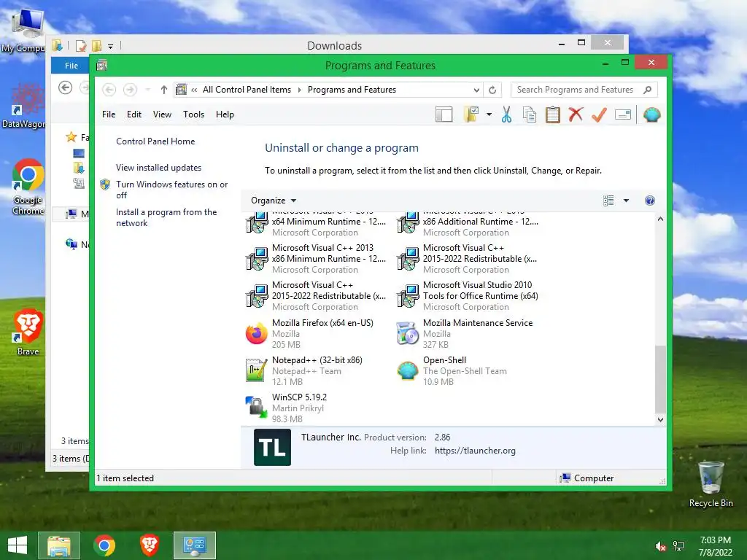This screenshot has width=747, height=560.
Task: Open the Organize dropdown
Action: coord(274,201)
